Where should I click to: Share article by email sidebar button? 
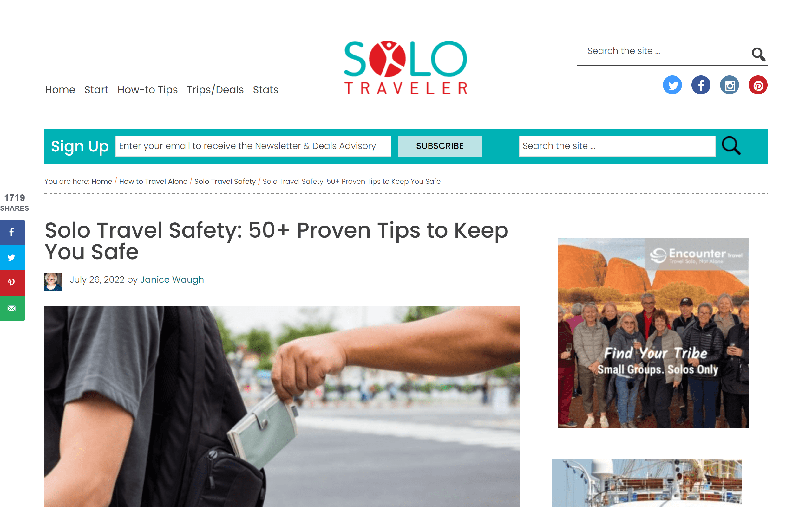tap(12, 308)
